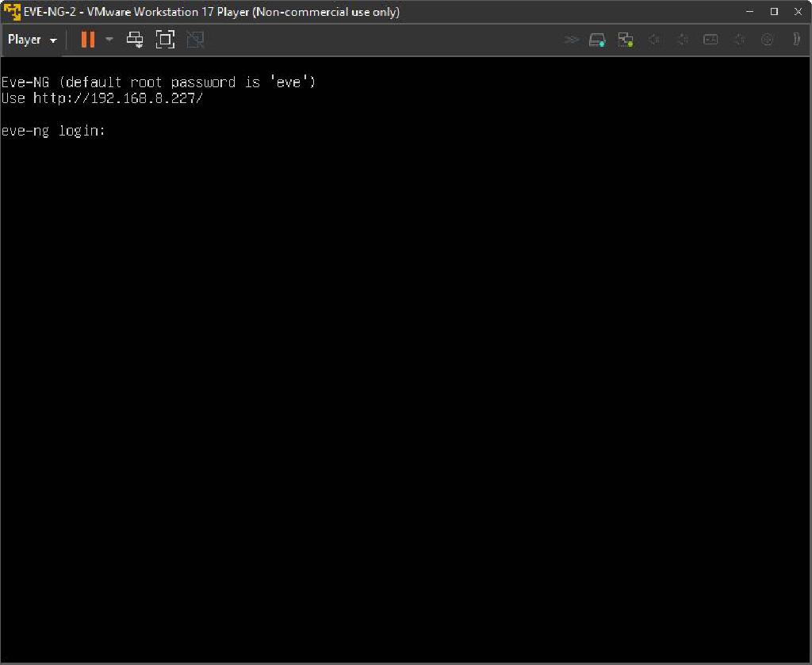Screen dimensions: 812x665
Task: Click the http://192.168.8.227 URL
Action: click(x=117, y=98)
